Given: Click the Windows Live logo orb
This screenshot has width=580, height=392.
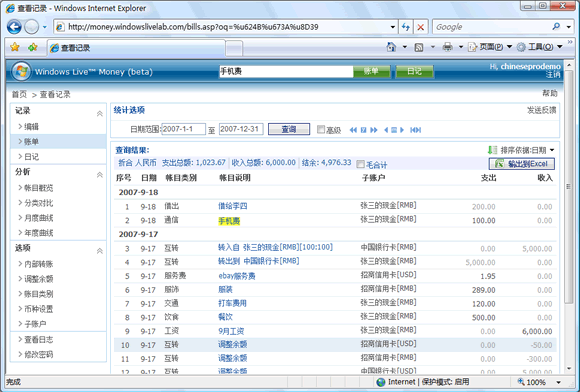Looking at the screenshot, I should pos(21,71).
